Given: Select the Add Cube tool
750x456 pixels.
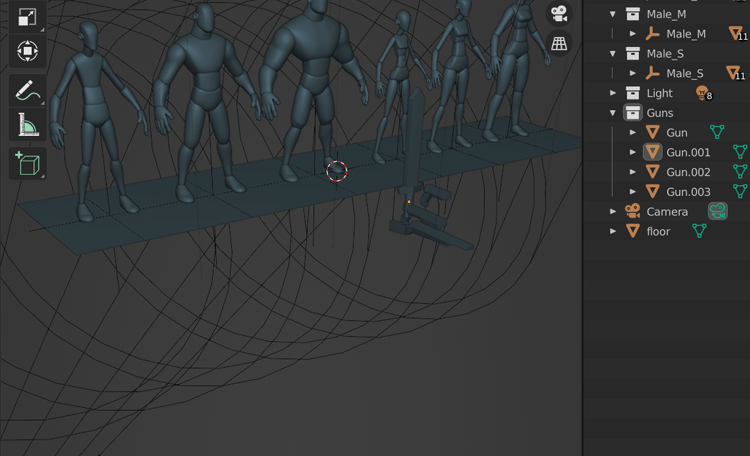Looking at the screenshot, I should pos(27,164).
